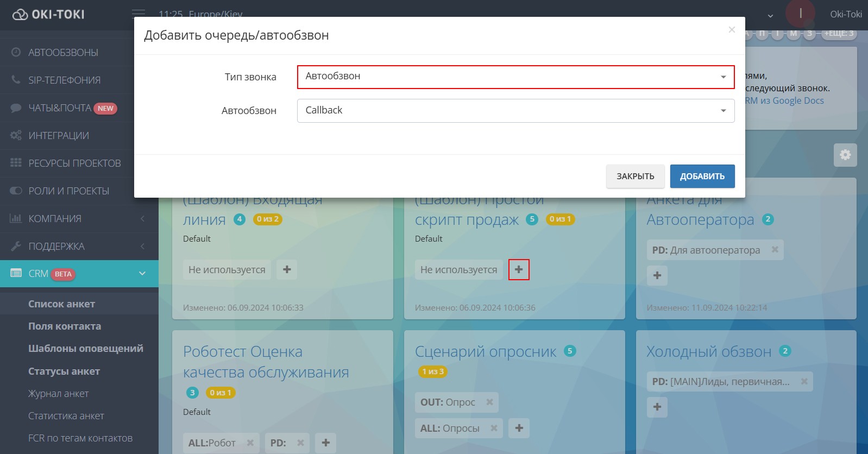Add queue to Сценарий опросник card
Viewport: 868px width, 454px height.
point(519,428)
